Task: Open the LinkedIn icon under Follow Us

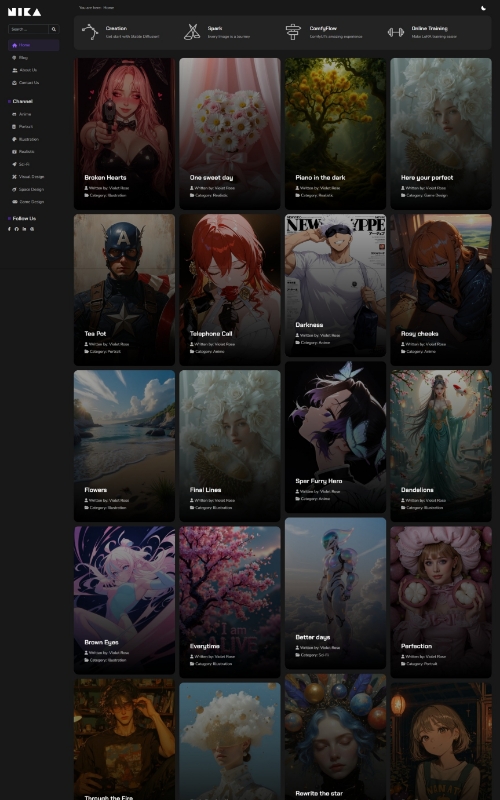Action: 24,229
